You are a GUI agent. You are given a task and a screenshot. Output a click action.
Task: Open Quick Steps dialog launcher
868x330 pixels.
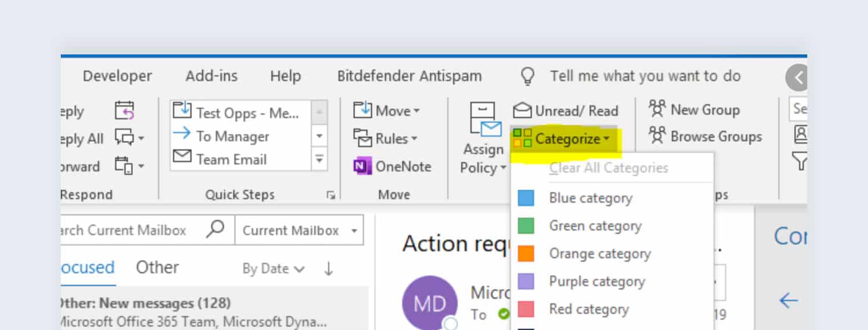tap(330, 196)
